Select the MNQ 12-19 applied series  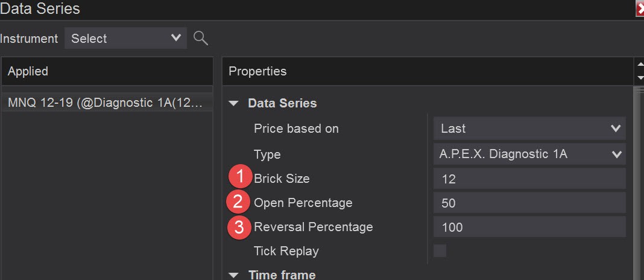106,103
